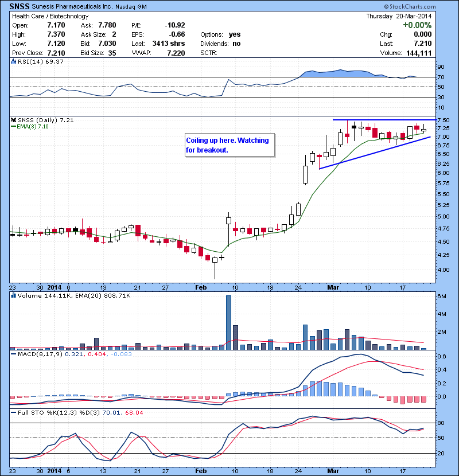Image resolution: width=459 pixels, height=476 pixels.
Task: Click the Last trade size 3413 shrs
Action: click(x=169, y=44)
